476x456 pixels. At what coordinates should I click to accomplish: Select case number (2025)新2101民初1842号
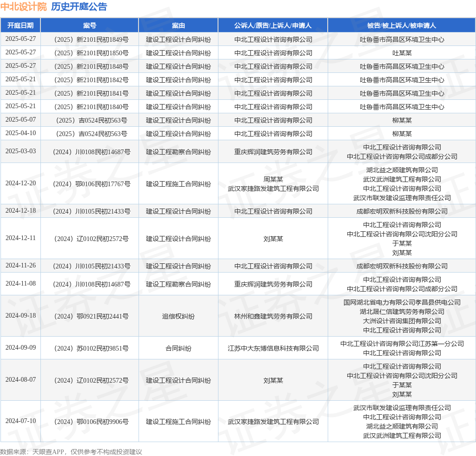click(90, 80)
